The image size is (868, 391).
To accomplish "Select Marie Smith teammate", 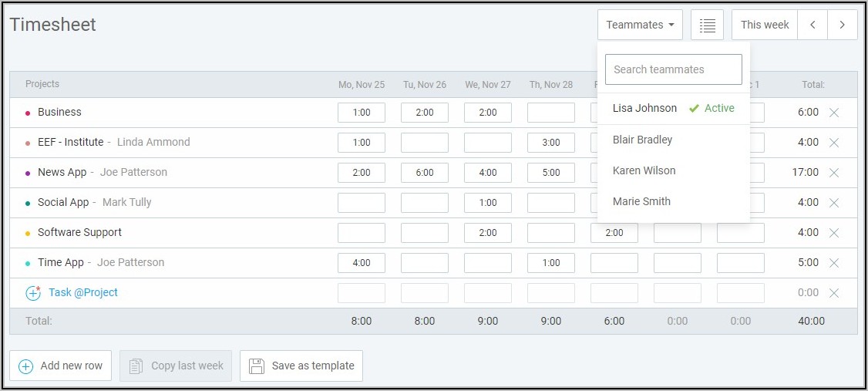I will 641,201.
